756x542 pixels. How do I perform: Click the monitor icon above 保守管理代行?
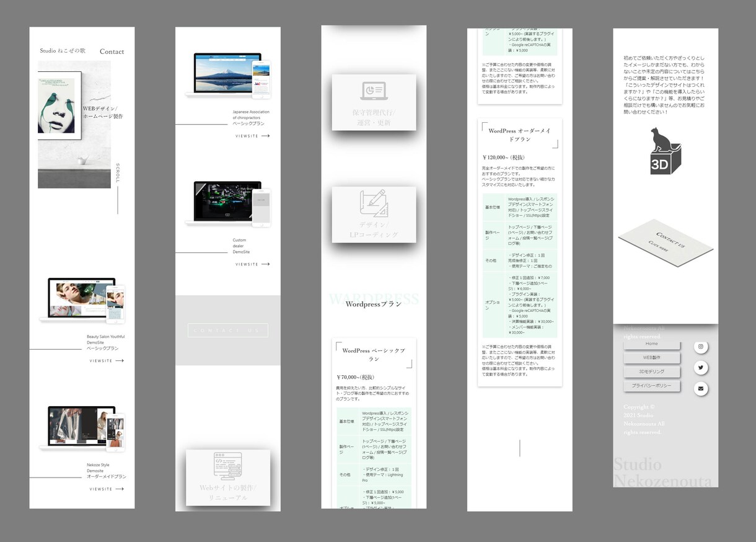pos(374,91)
